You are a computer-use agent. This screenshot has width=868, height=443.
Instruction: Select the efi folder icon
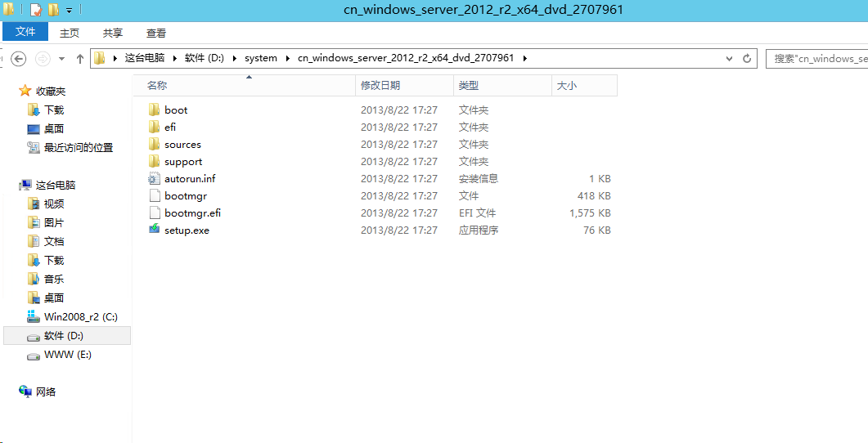tap(154, 127)
